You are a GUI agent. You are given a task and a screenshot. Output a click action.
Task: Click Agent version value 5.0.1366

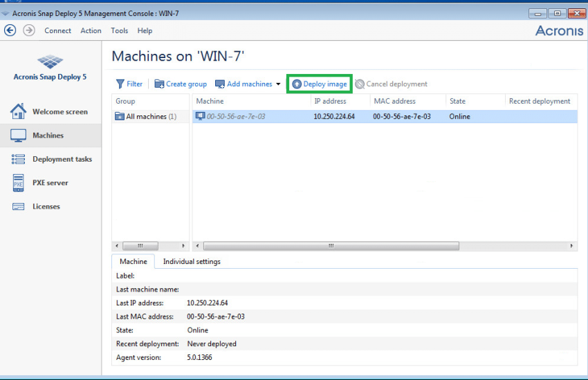199,357
